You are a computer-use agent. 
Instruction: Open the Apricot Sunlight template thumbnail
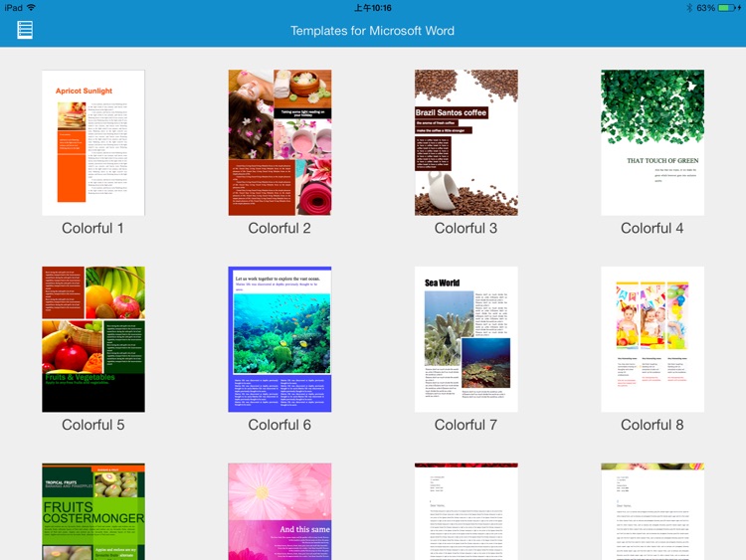(x=93, y=143)
